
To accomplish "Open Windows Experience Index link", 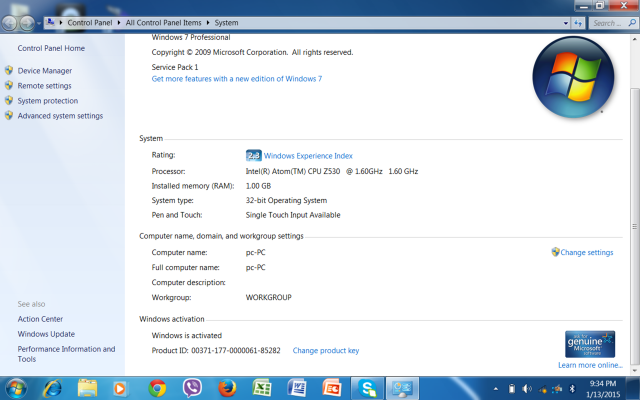I will [x=308, y=156].
